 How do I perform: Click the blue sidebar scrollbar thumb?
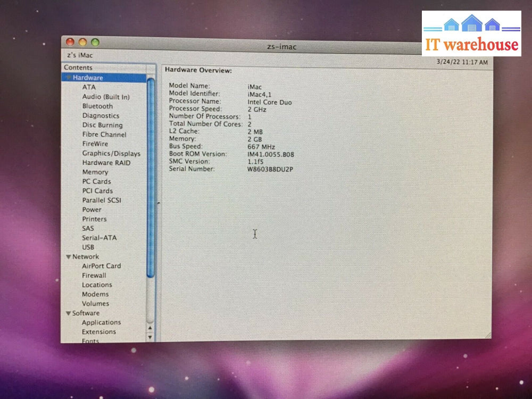[151, 176]
